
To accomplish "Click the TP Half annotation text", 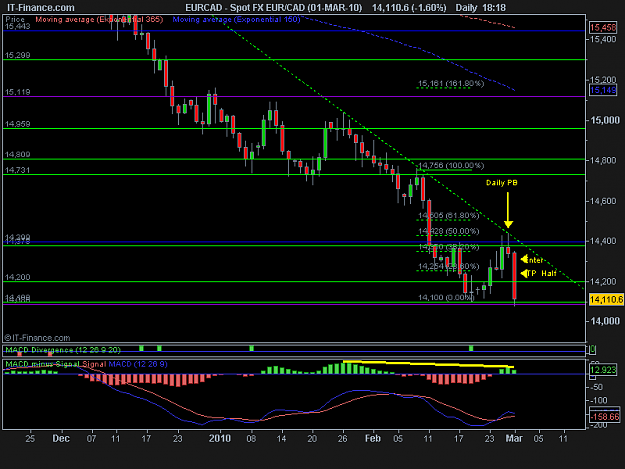I will tap(541, 273).
